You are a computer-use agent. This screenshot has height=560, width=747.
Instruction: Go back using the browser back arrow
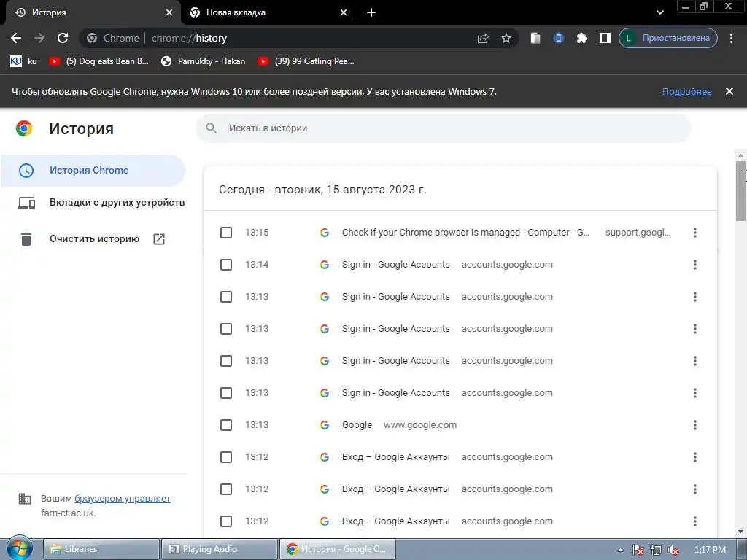point(16,38)
